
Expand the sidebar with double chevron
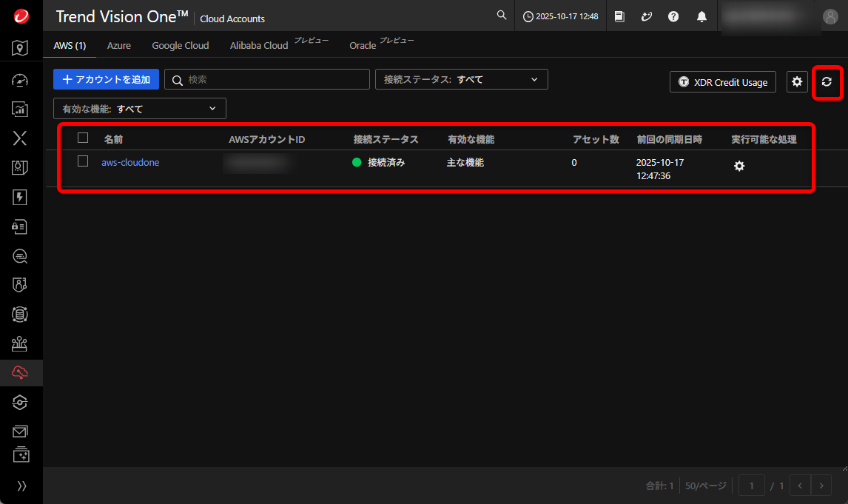tap(21, 486)
